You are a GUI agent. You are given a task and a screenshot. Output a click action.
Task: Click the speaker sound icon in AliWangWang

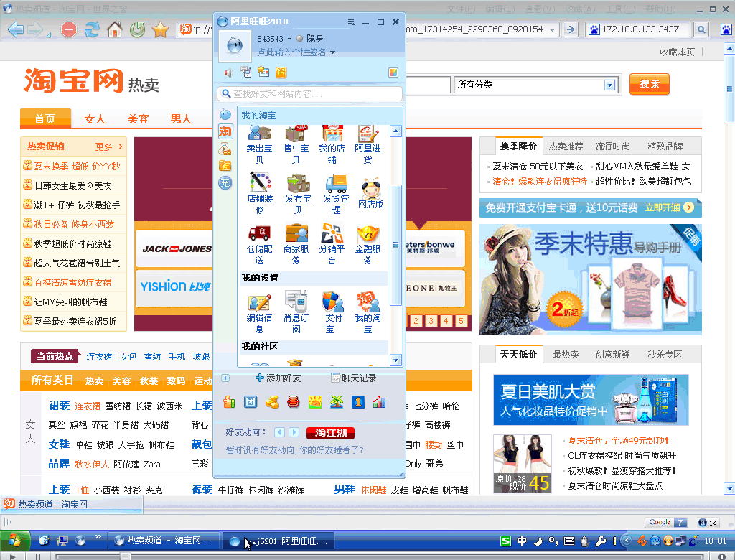229,73
